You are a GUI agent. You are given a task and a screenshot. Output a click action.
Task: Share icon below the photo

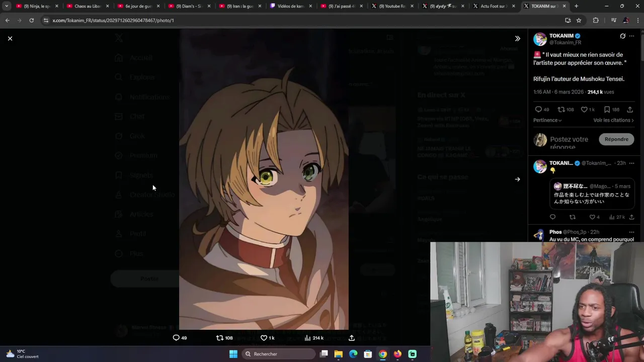click(352, 338)
